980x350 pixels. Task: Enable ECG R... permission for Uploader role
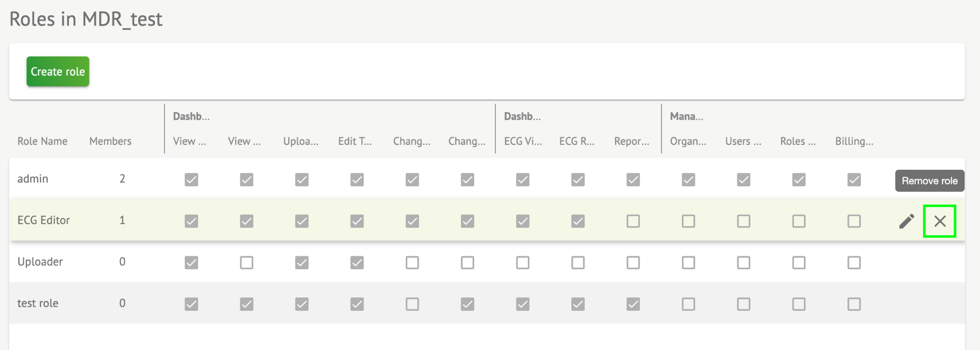578,262
